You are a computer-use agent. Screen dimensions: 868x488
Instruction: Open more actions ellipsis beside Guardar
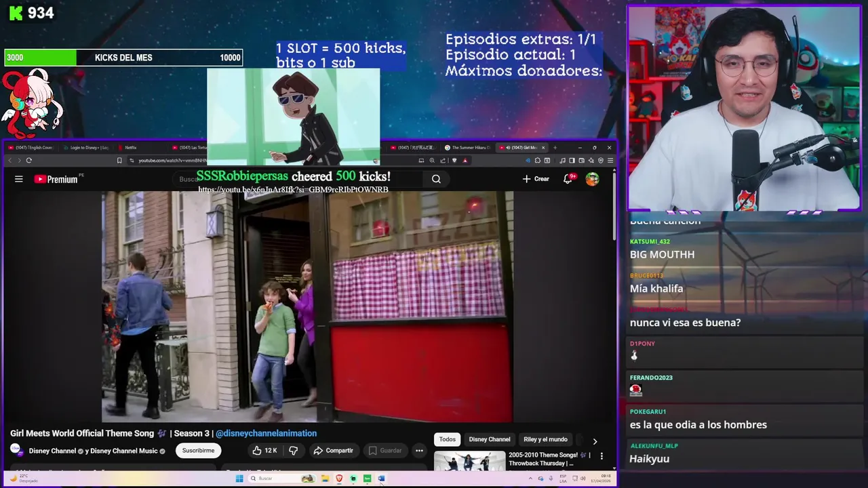(x=419, y=451)
